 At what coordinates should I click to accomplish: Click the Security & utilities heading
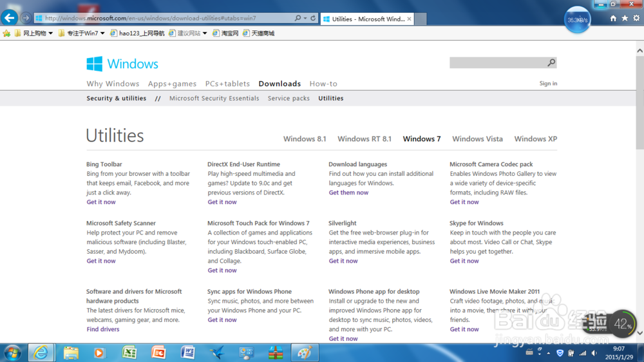click(116, 98)
